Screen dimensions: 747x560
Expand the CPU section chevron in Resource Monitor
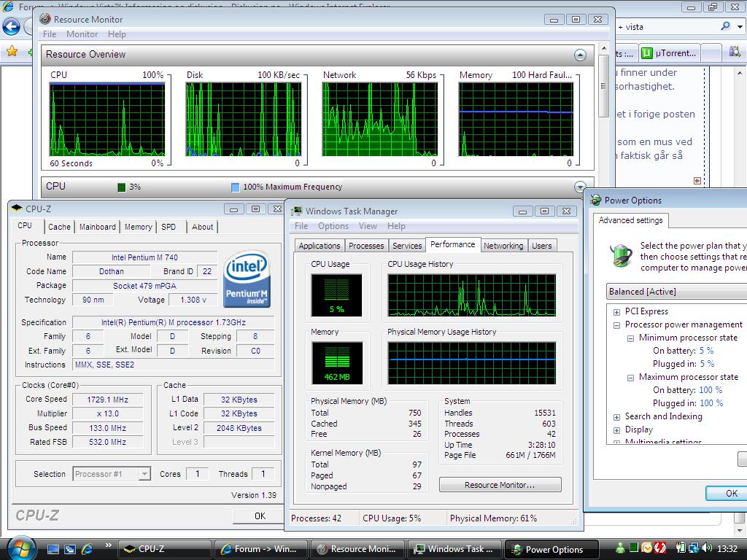point(580,187)
